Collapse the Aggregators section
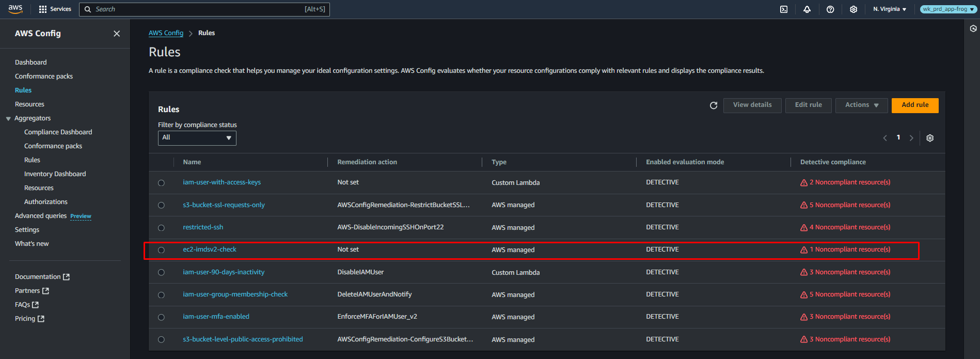Screen dimensions: 980x359 click(8, 119)
